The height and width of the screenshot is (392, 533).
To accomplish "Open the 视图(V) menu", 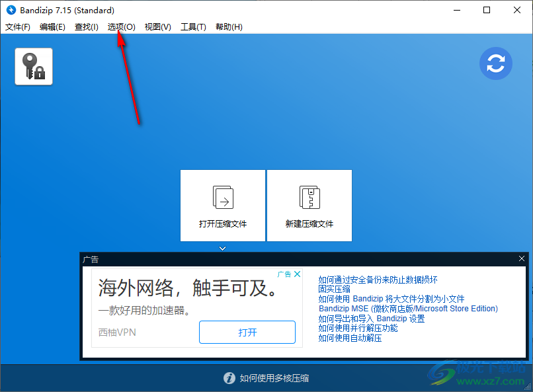I will (158, 27).
